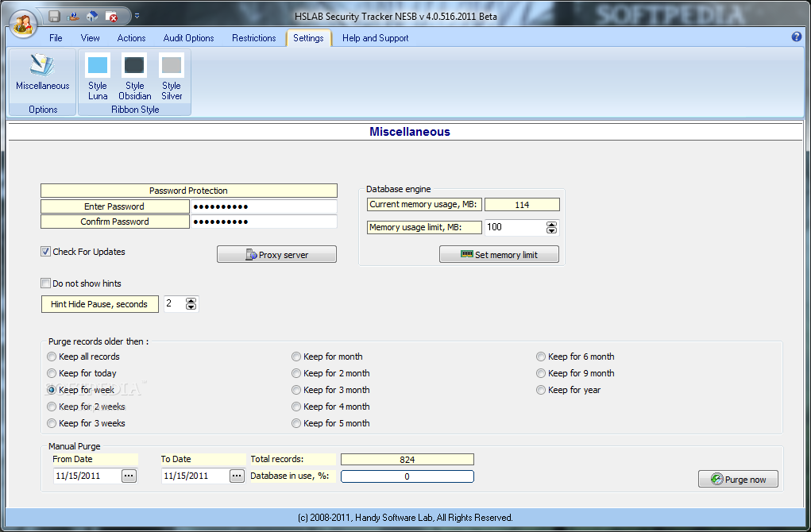The width and height of the screenshot is (811, 532).
Task: Toggle the Check For Updates checkbox
Action: click(x=45, y=252)
